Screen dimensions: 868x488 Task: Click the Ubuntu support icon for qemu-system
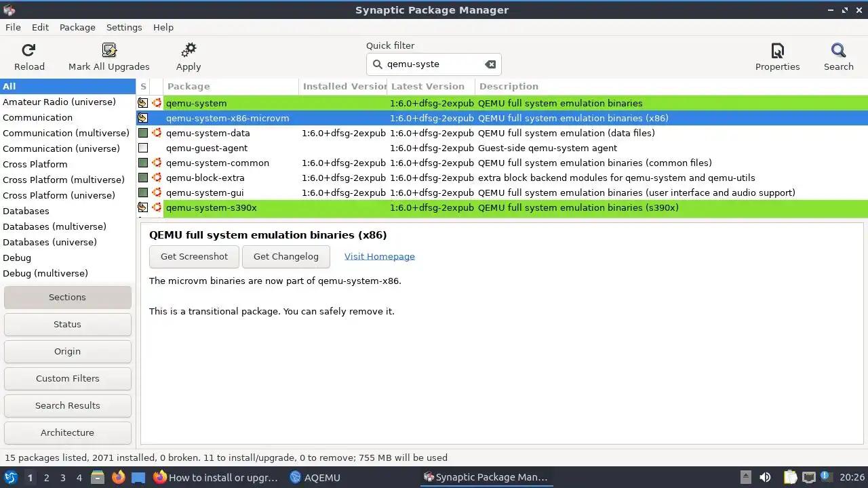pos(157,103)
